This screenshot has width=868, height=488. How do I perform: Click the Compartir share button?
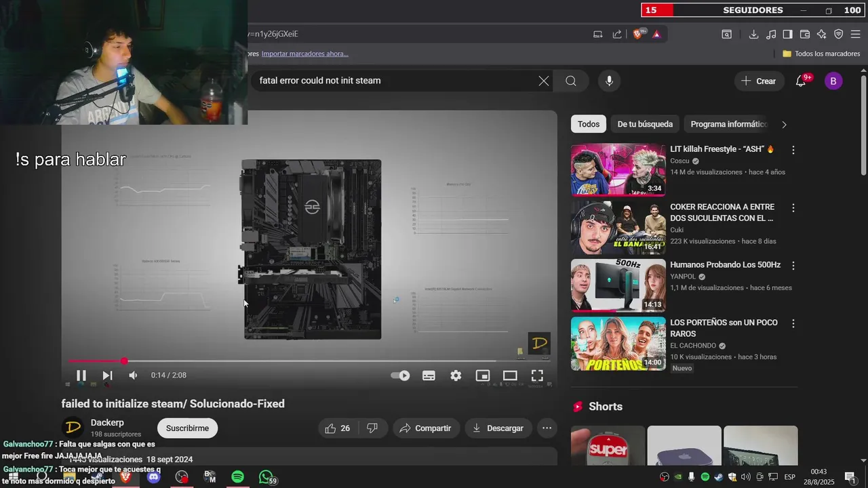[425, 428]
